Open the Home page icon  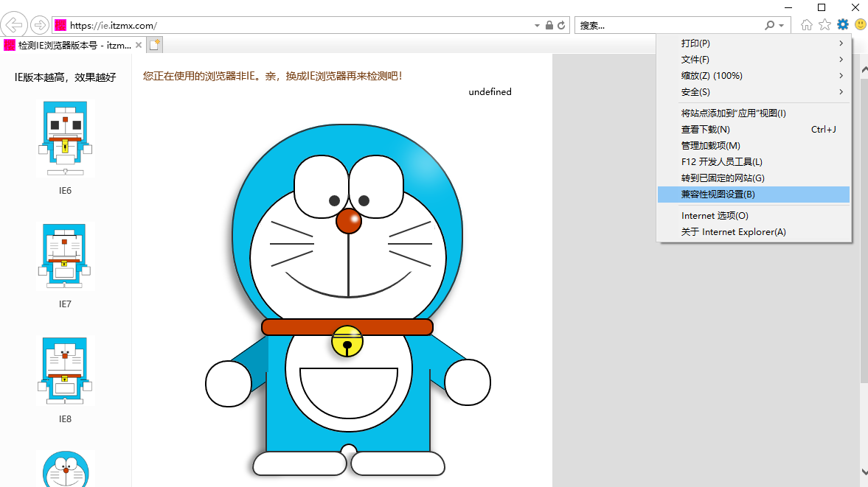pos(807,25)
